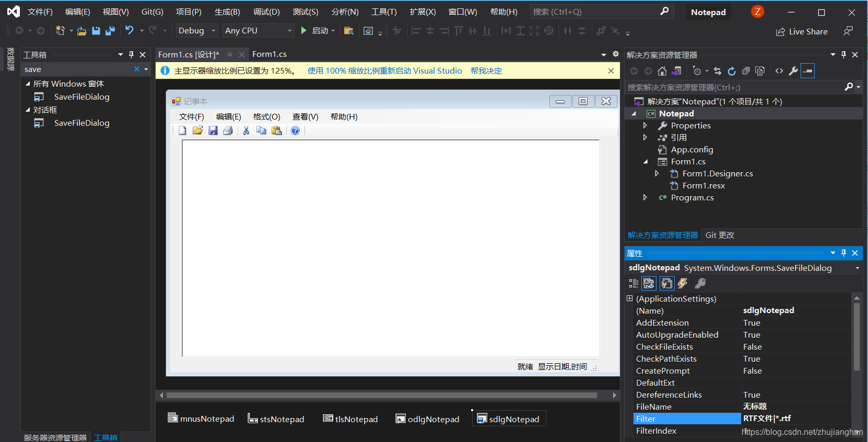The height and width of the screenshot is (442, 868).
Task: Click the user account avatar Z
Action: (757, 11)
